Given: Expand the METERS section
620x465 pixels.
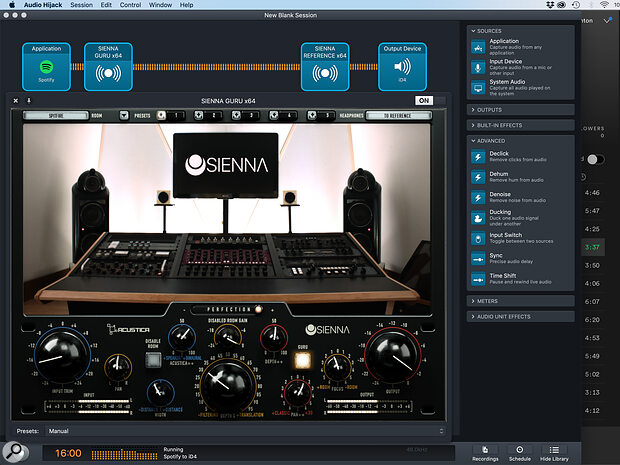Looking at the screenshot, I should coord(520,301).
